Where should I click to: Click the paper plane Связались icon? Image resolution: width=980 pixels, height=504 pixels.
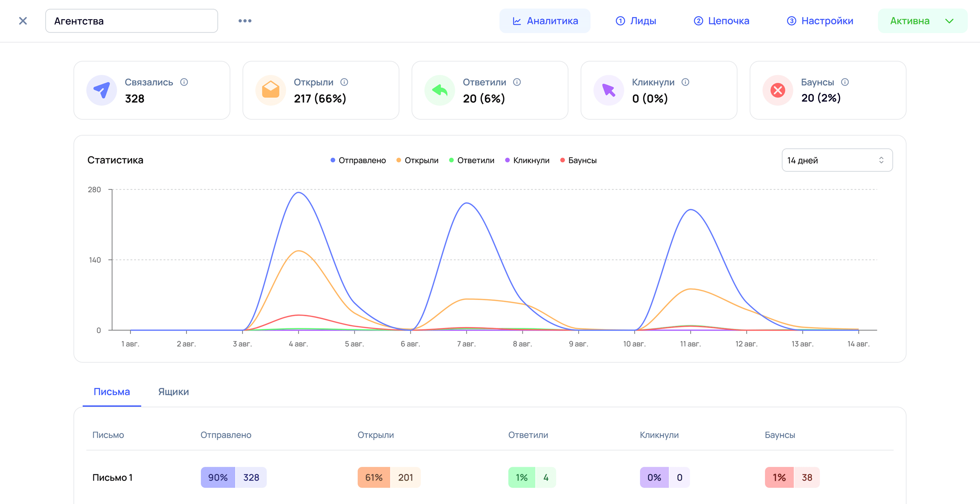[x=102, y=91]
